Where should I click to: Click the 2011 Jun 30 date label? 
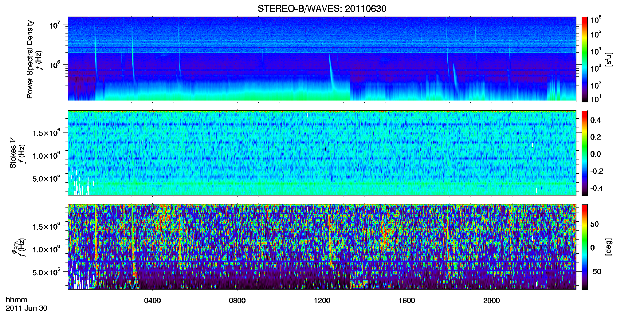tap(26, 308)
